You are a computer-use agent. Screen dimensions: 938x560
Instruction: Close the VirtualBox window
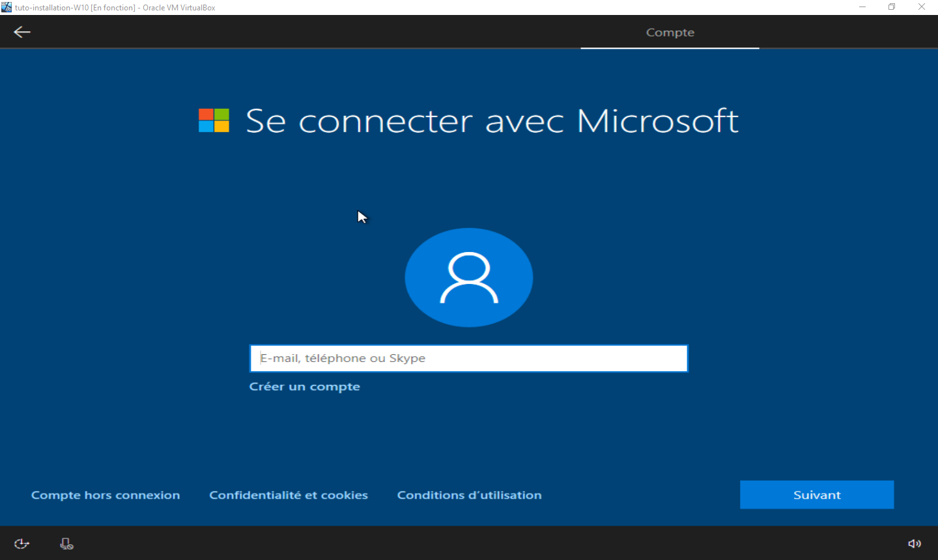922,7
